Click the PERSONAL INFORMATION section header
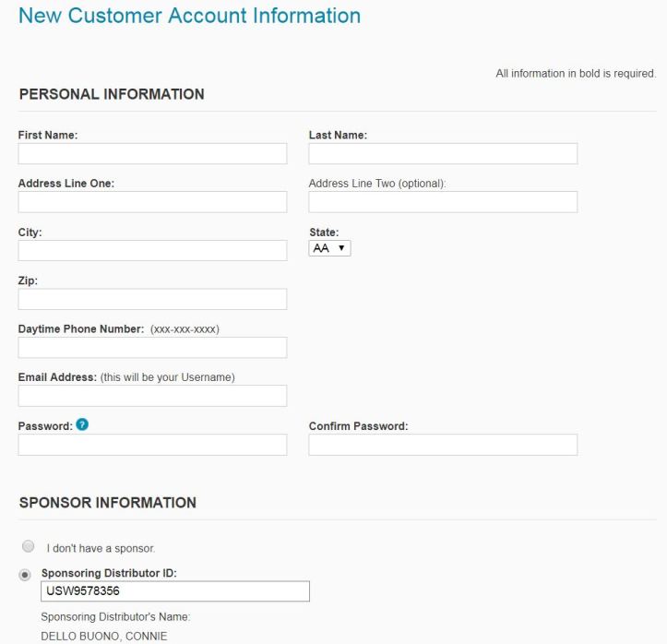This screenshot has width=667, height=644. 111,93
